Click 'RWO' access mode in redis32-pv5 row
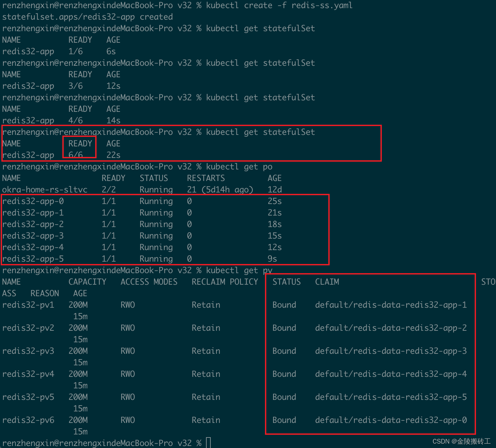This screenshot has height=448, width=496. click(128, 397)
